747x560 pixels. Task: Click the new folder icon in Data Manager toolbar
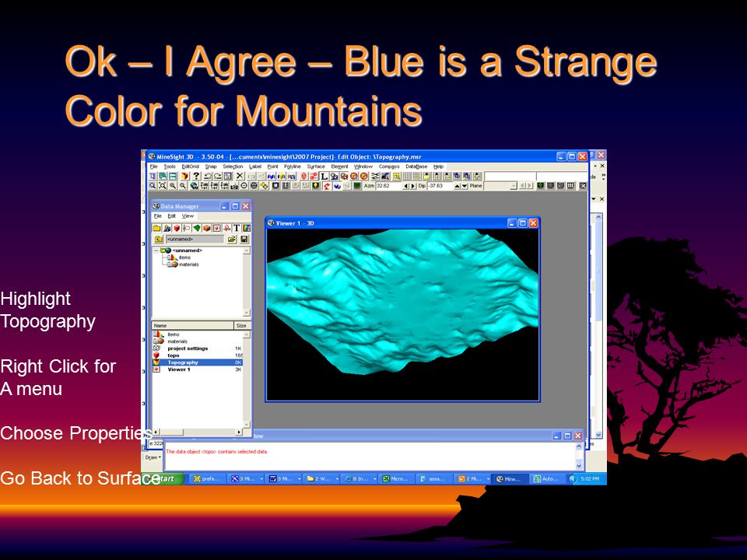click(156, 228)
